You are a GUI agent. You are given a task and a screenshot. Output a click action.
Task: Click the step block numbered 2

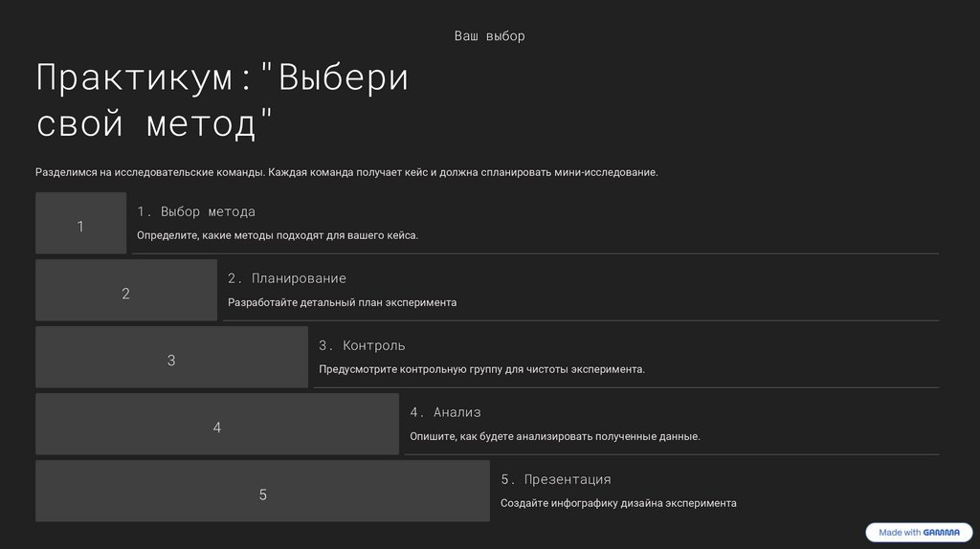126,290
